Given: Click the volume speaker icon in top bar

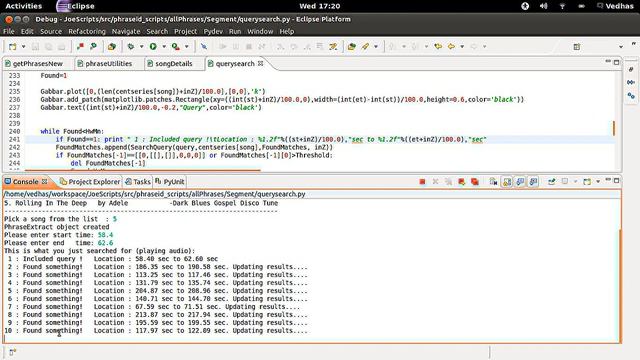Looking at the screenshot, I should point(544,6).
